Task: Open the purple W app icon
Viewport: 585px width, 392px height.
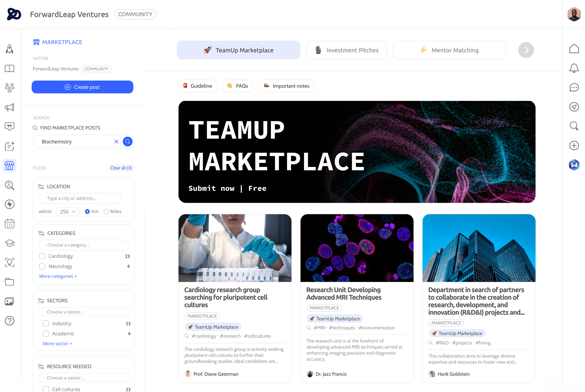Action: (574, 165)
